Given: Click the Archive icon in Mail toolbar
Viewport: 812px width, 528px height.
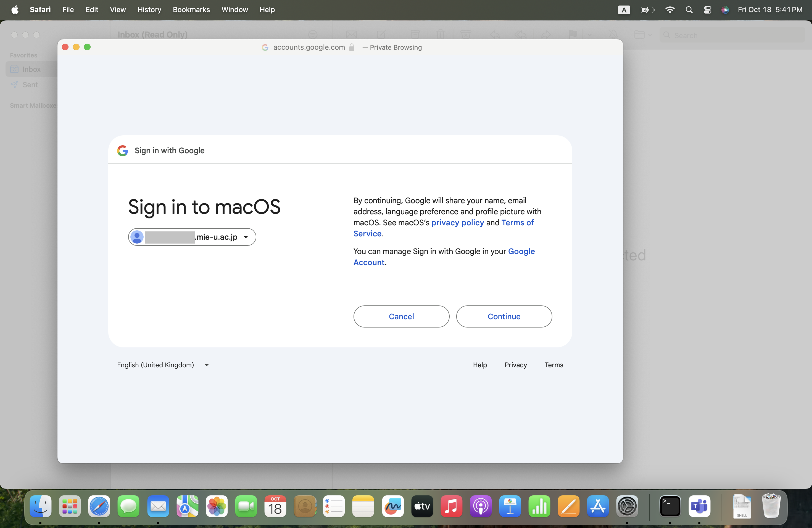Looking at the screenshot, I should [415, 35].
